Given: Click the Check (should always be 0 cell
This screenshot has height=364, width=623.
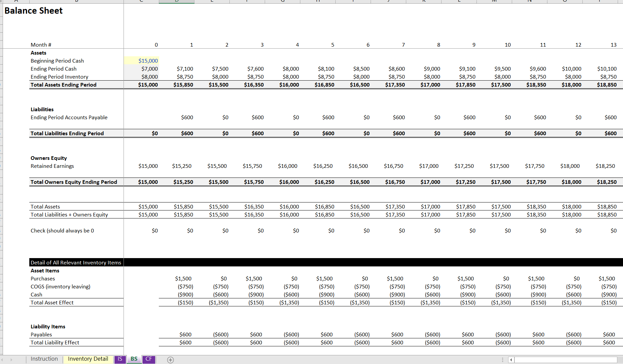Looking at the screenshot, I should pyautogui.click(x=62, y=230).
